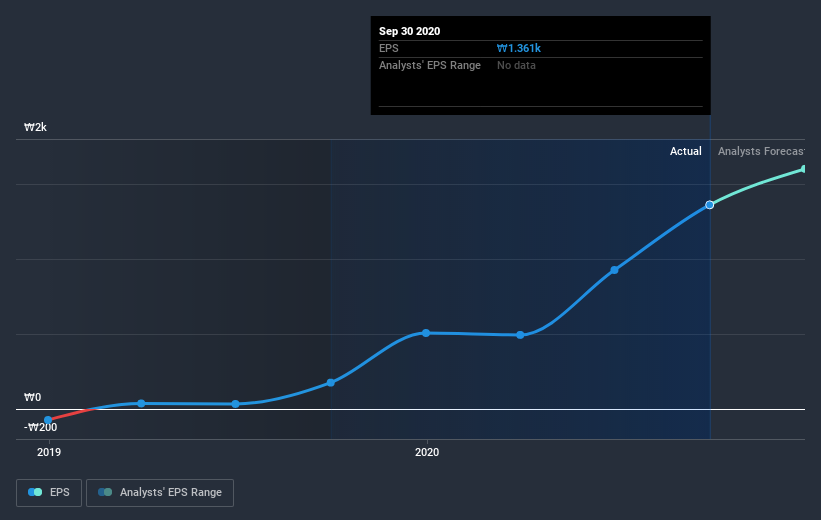Click the -₩200 y-axis label
The height and width of the screenshot is (520, 821).
click(x=41, y=427)
